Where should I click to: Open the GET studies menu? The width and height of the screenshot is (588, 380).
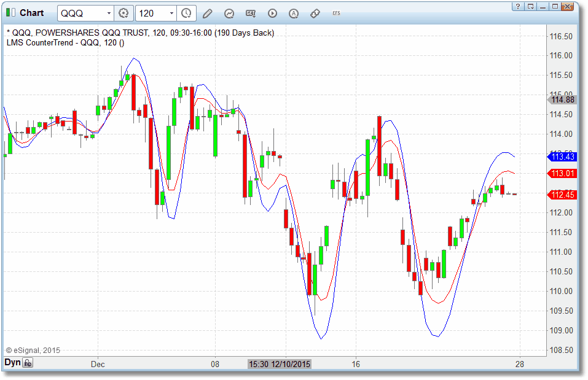tap(251, 14)
